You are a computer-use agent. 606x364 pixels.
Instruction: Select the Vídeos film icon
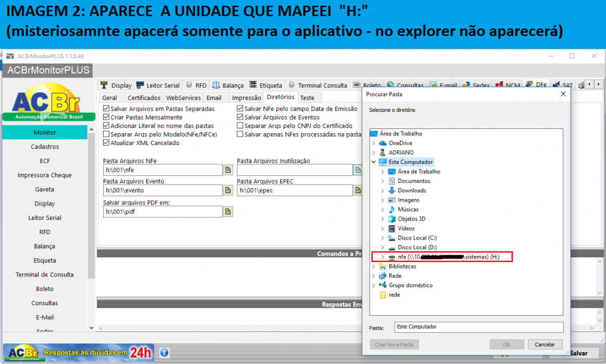(x=392, y=228)
